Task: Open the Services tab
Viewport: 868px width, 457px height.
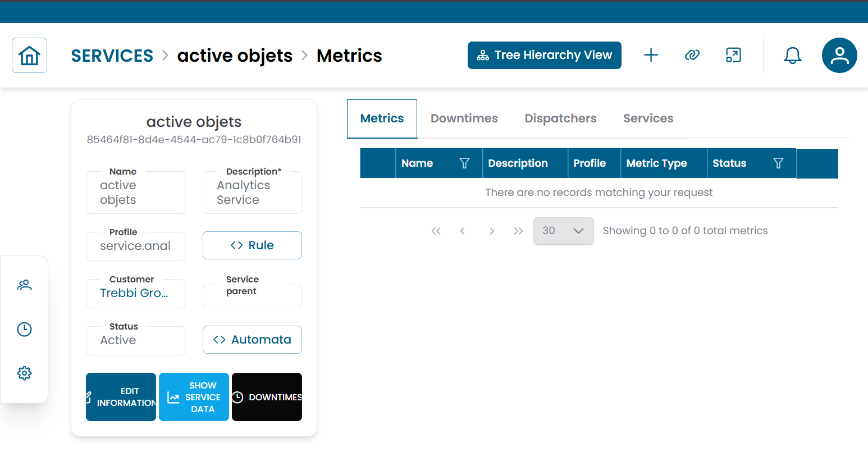Action: coord(648,118)
